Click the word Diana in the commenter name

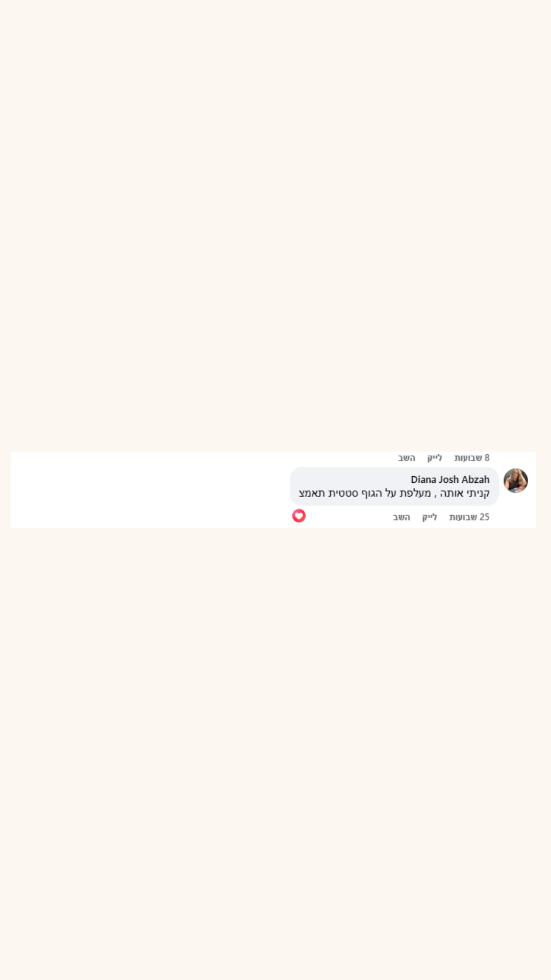pos(423,479)
